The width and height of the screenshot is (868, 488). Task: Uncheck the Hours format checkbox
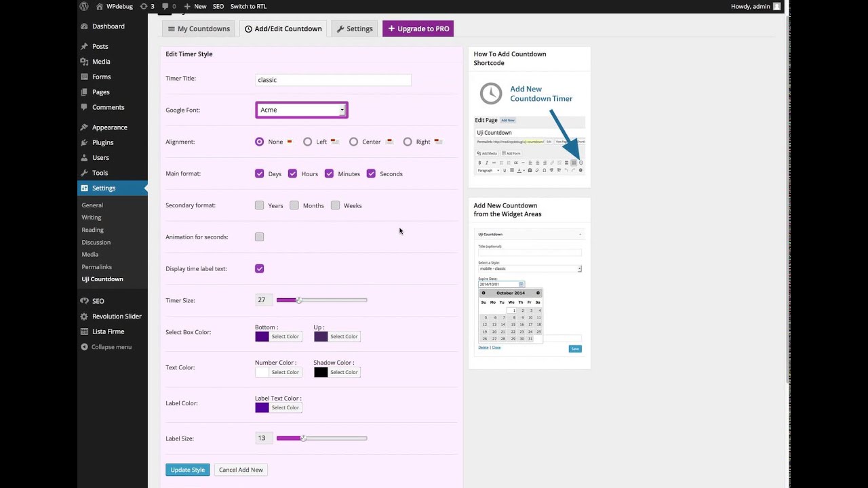pos(292,174)
